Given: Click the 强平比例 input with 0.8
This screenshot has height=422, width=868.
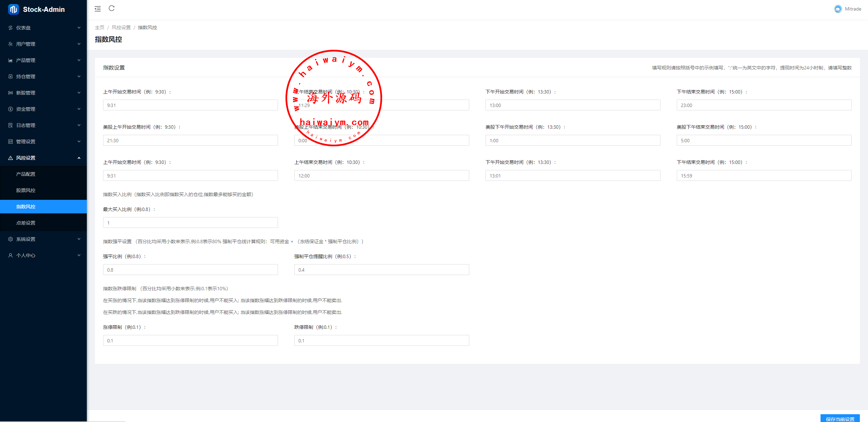Looking at the screenshot, I should [190, 270].
